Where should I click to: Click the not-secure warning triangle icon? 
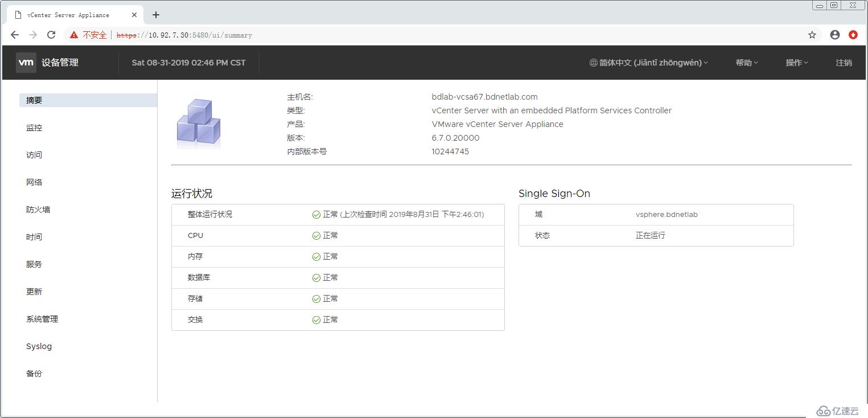[x=74, y=35]
